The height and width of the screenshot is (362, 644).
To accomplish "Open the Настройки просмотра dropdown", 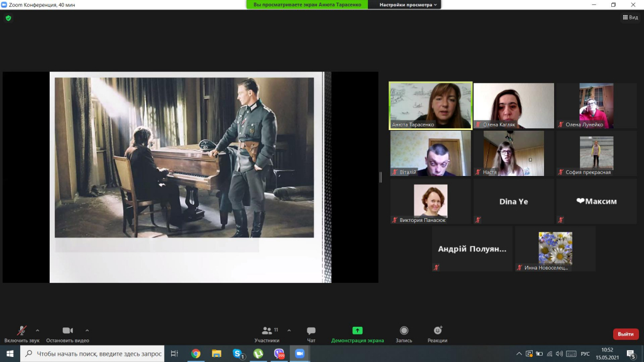I will coord(408,4).
